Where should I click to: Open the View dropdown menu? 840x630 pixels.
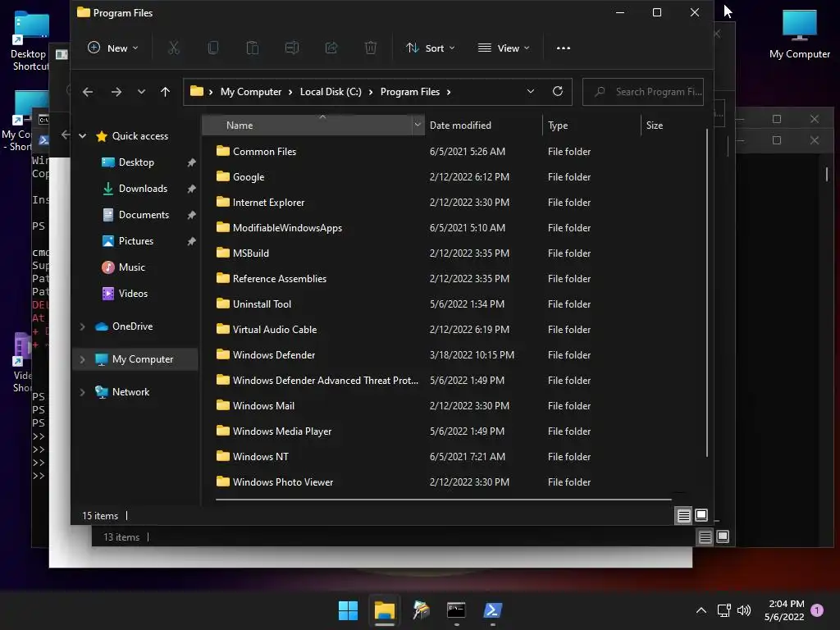pos(504,48)
